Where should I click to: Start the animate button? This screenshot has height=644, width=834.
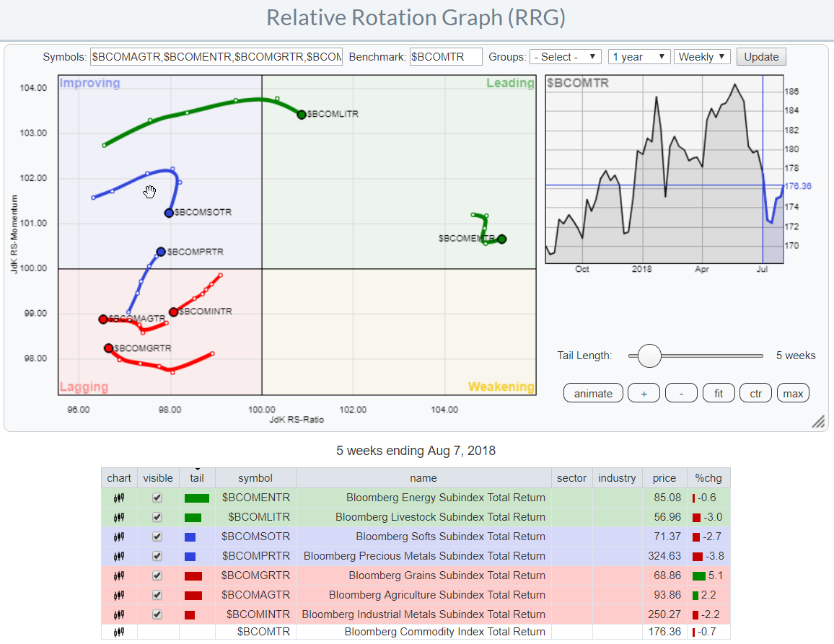click(x=593, y=394)
